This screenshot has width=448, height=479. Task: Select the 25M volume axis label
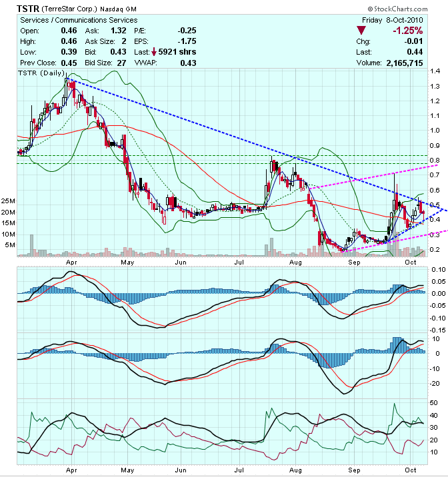click(x=8, y=201)
